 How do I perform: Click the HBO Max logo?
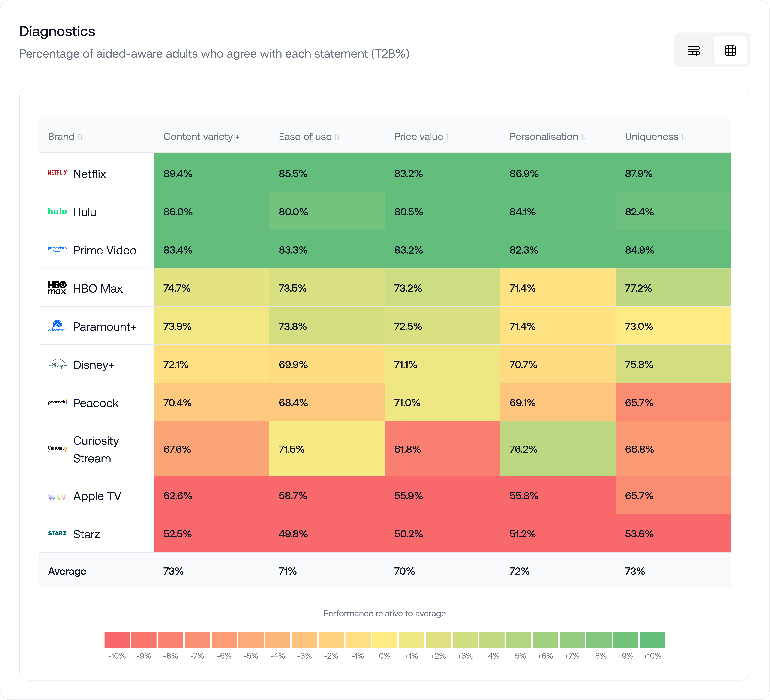(x=57, y=288)
